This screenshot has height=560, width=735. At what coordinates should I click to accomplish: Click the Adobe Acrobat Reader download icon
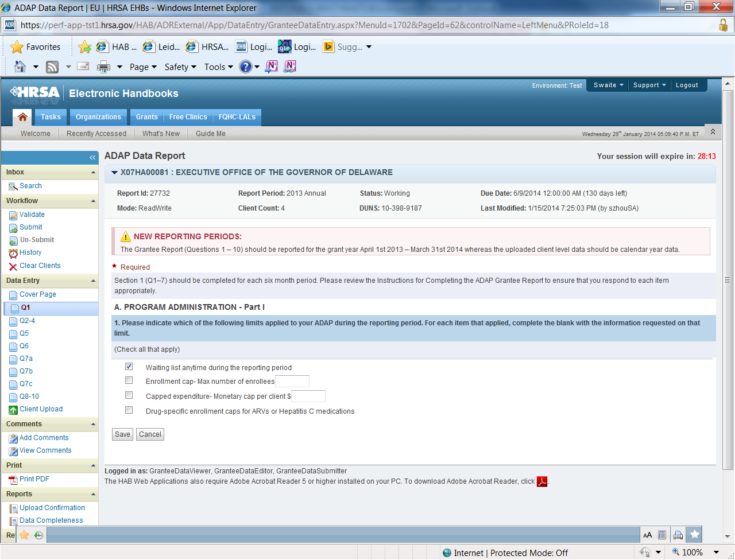click(542, 481)
